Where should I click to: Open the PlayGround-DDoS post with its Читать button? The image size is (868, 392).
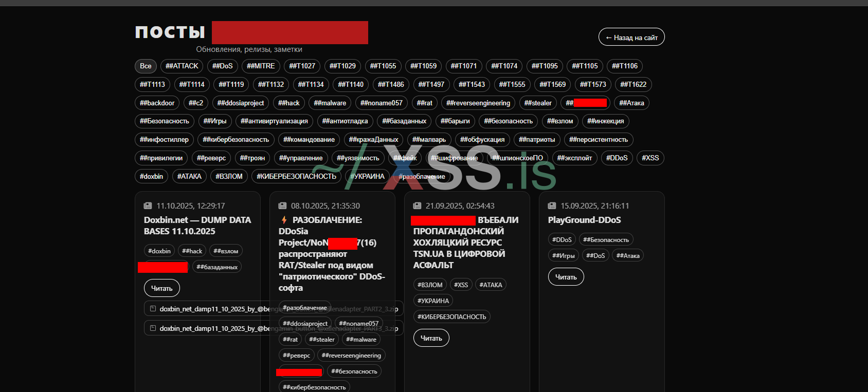566,277
